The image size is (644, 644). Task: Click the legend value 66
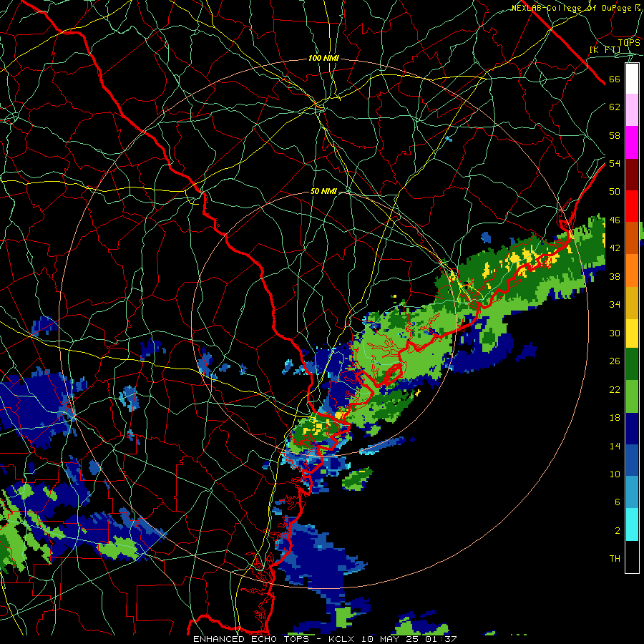615,79
